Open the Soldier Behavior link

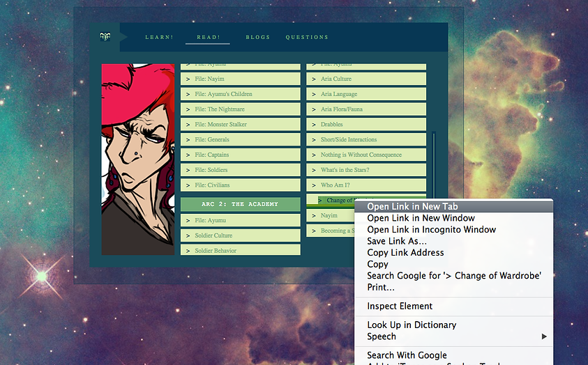tap(241, 249)
